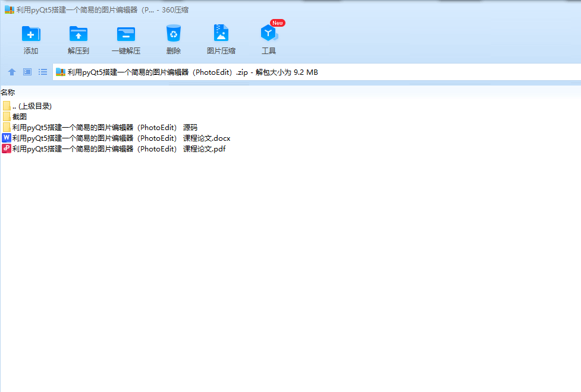Click the zip archive icon in path bar

(x=61, y=72)
